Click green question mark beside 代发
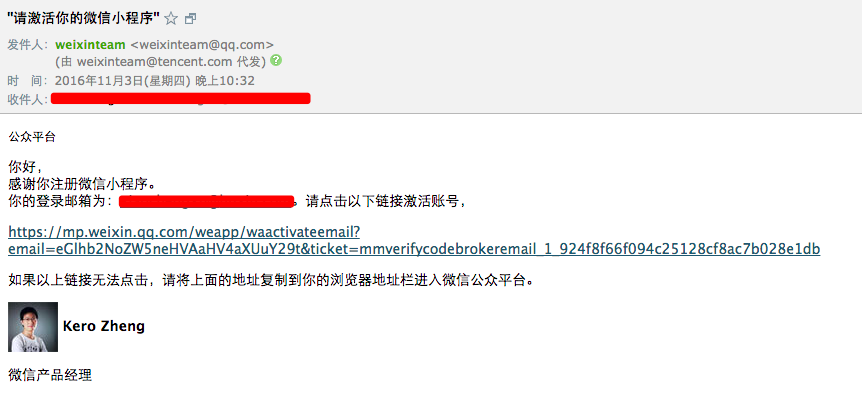Image resolution: width=862 pixels, height=407 pixels. (276, 60)
